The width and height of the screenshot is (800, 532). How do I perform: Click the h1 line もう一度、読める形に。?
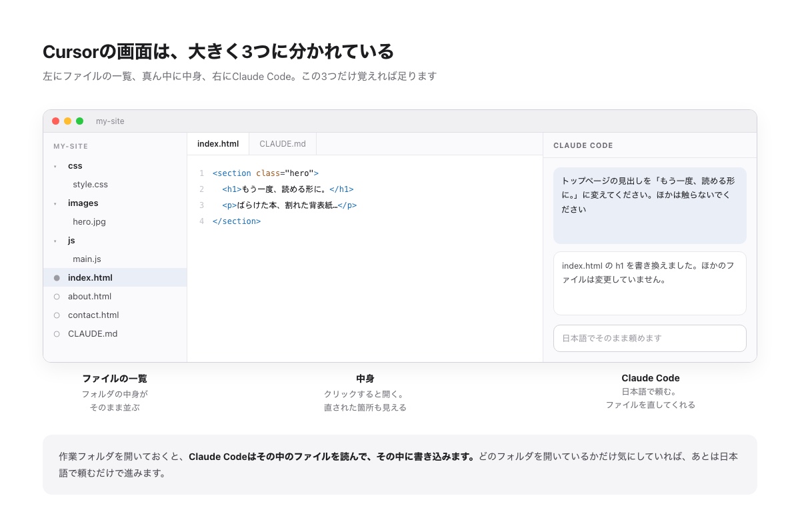pos(288,189)
